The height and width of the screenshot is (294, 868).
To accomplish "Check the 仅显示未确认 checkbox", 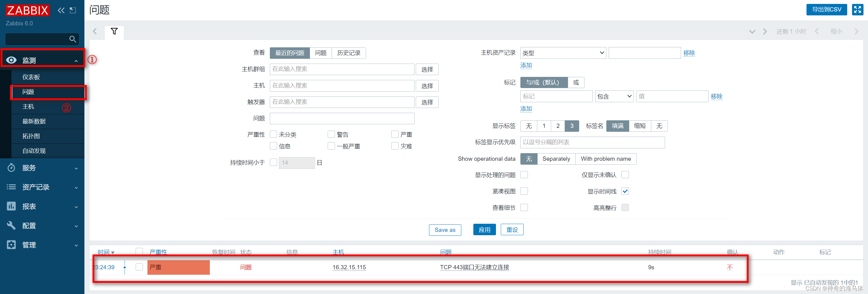I will (625, 175).
